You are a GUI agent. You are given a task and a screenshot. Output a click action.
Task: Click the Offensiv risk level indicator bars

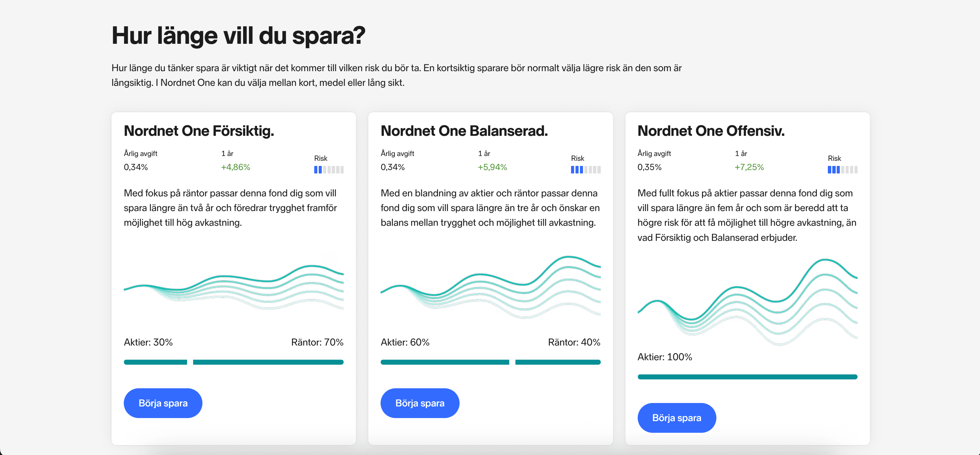click(x=842, y=169)
